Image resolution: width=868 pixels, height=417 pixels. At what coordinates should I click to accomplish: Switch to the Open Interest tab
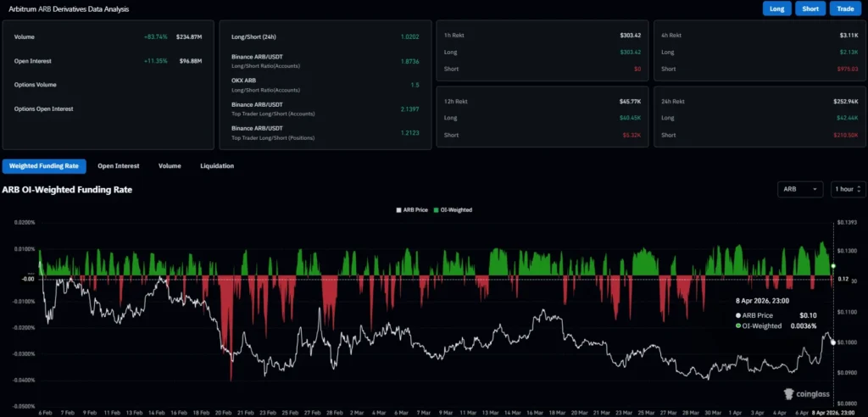point(119,166)
